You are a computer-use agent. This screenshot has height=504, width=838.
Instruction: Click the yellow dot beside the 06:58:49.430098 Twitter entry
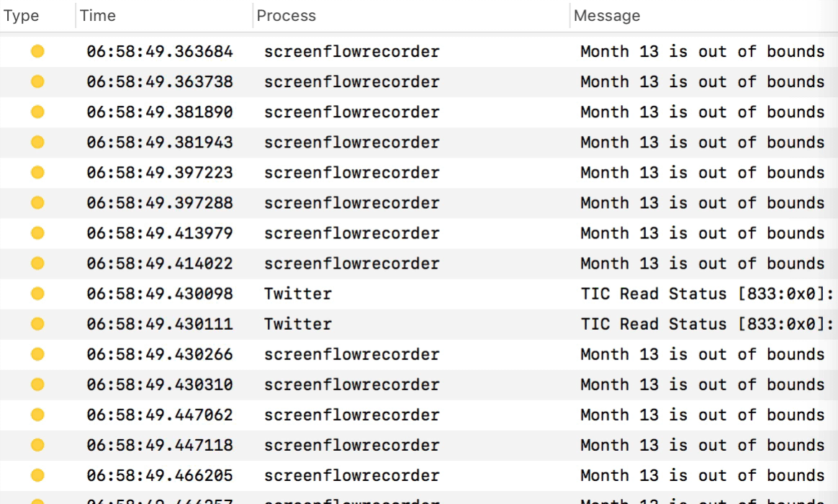pos(37,294)
